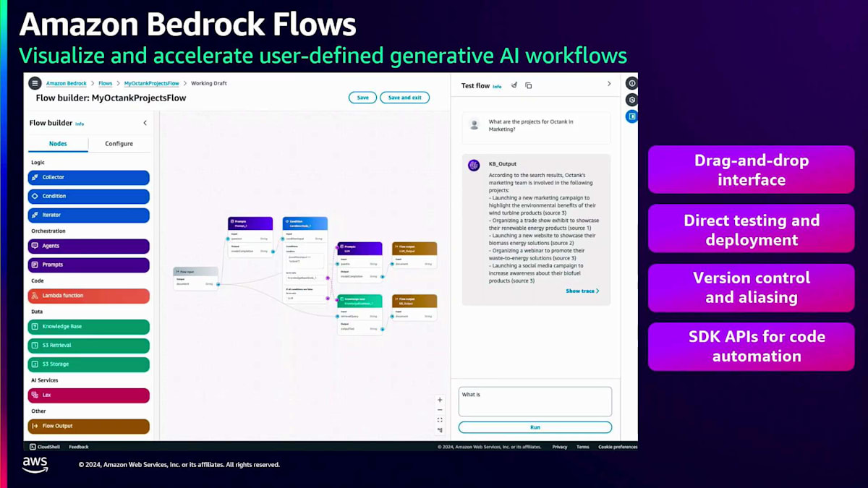The image size is (868, 488).
Task: Open Cookie preferences in the footer
Action: 618,447
